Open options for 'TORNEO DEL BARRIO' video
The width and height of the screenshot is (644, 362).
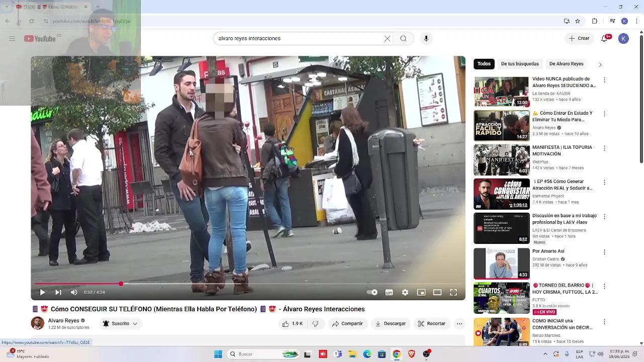pyautogui.click(x=604, y=287)
